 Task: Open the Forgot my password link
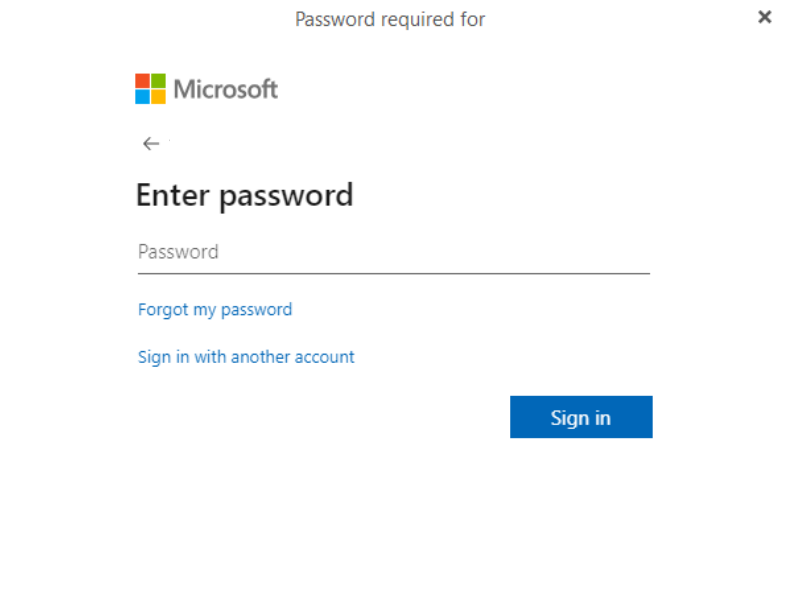coord(215,310)
